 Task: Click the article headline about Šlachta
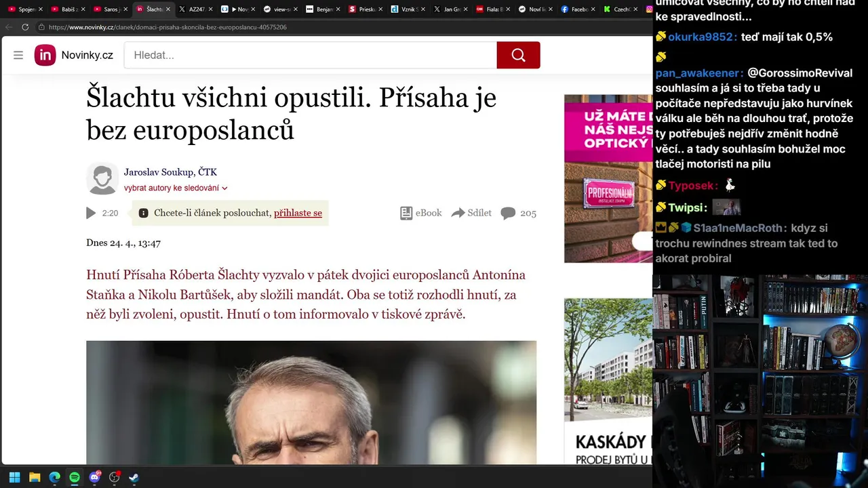point(292,113)
